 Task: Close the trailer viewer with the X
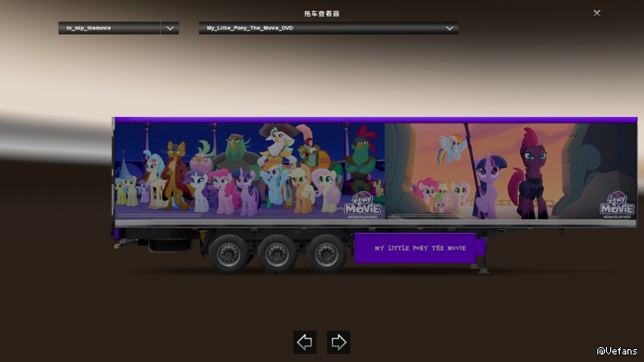click(597, 13)
